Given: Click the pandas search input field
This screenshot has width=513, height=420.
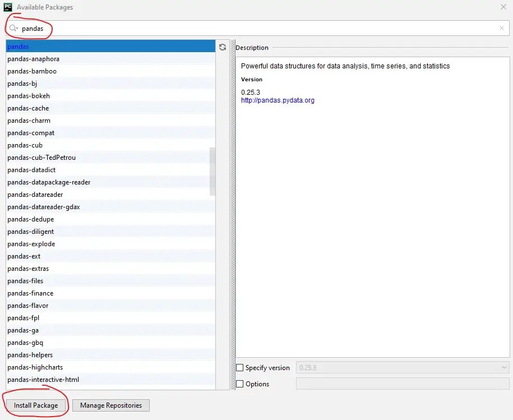Looking at the screenshot, I should (257, 28).
